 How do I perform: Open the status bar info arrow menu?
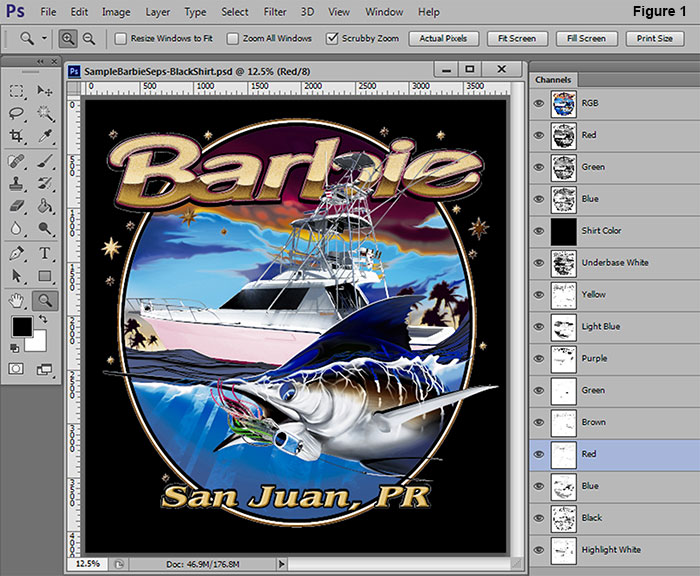[x=281, y=564]
